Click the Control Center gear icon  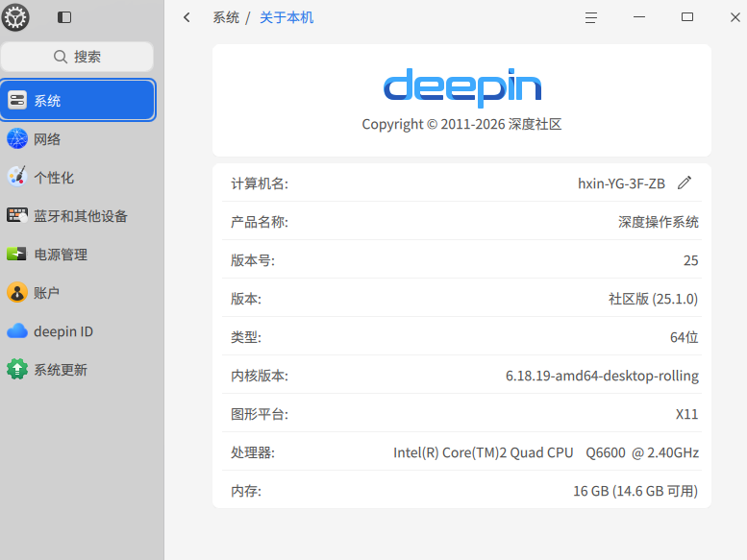click(x=15, y=17)
